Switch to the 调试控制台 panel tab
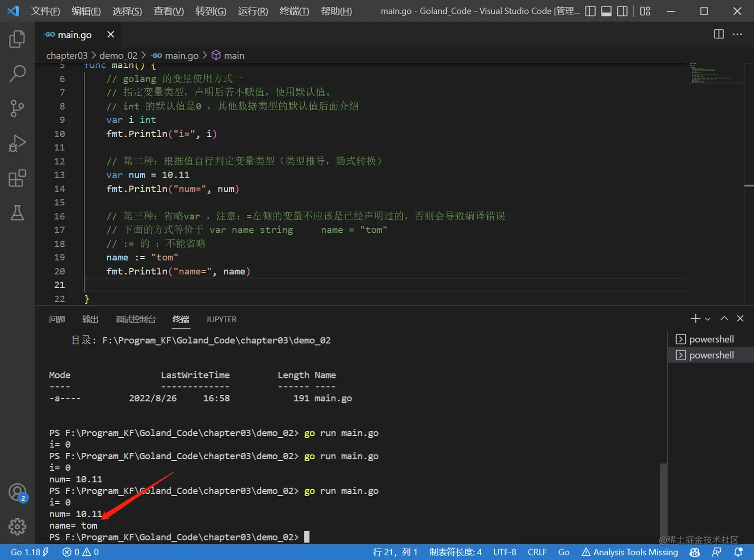This screenshot has width=754, height=560. pos(136,319)
